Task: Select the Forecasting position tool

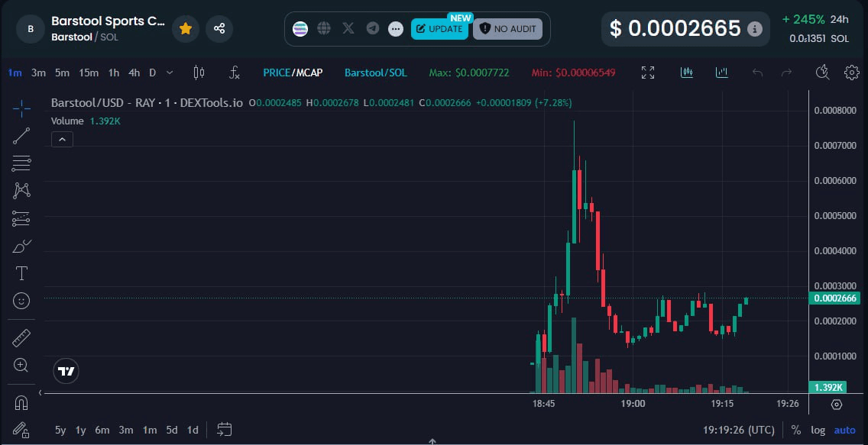Action: [x=21, y=218]
